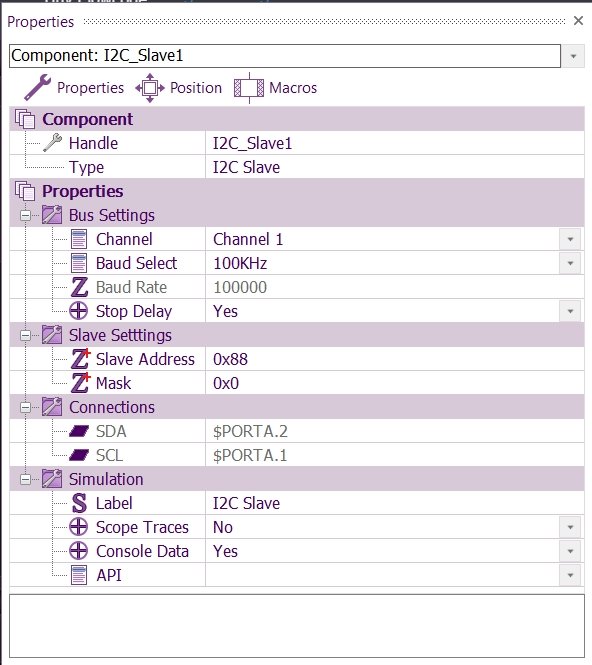Open the Scope Traces dropdown arrow

point(570,527)
